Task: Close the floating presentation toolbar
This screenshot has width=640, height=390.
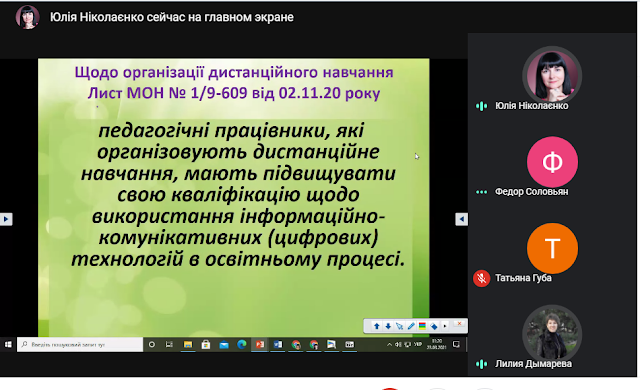Action: (459, 324)
